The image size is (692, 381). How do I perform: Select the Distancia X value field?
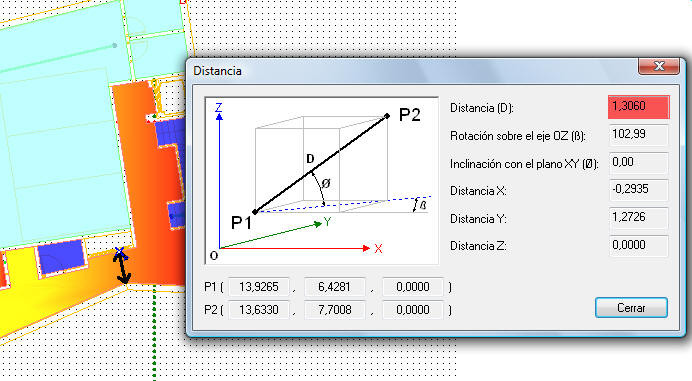639,190
